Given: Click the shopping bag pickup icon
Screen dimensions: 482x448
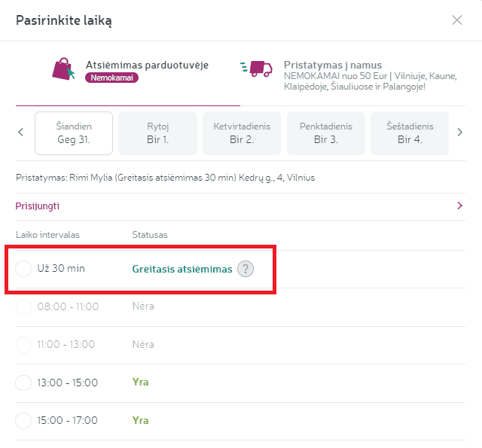Looking at the screenshot, I should coord(65,69).
